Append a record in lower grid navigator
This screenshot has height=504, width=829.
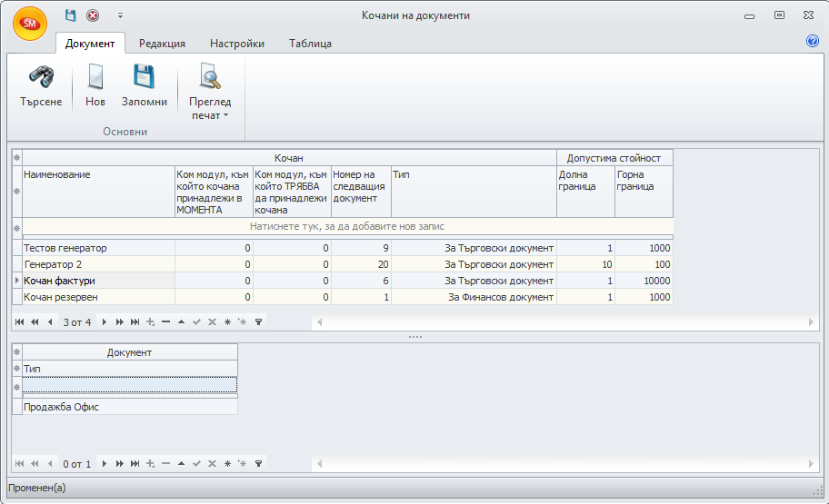pyautogui.click(x=150, y=463)
